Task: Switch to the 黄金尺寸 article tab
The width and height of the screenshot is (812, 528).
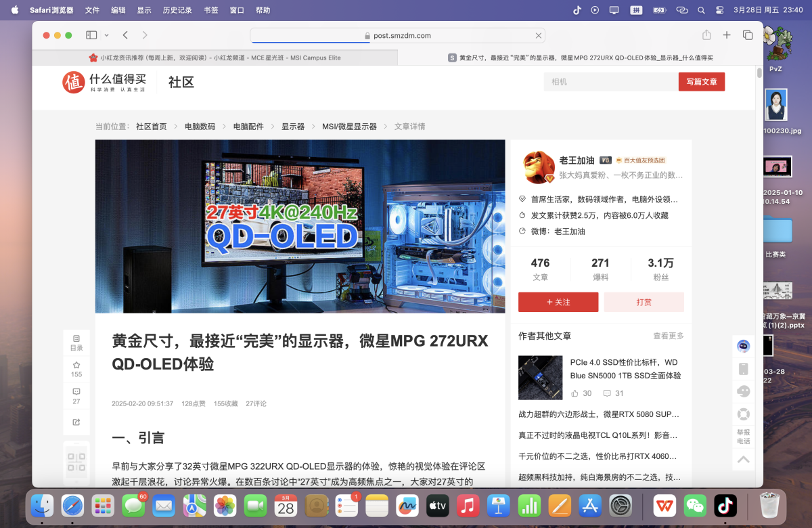Action: pyautogui.click(x=580, y=58)
